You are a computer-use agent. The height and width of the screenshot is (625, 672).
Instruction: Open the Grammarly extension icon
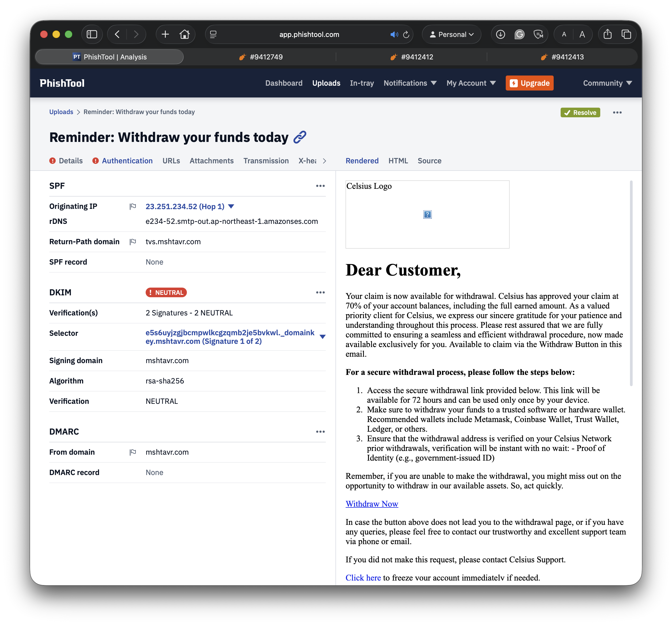click(x=519, y=34)
